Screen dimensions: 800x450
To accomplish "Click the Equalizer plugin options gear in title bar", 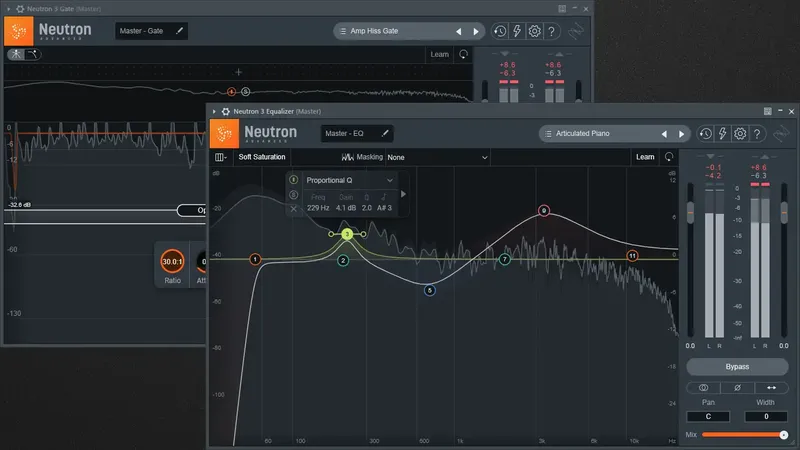I will tap(226, 111).
